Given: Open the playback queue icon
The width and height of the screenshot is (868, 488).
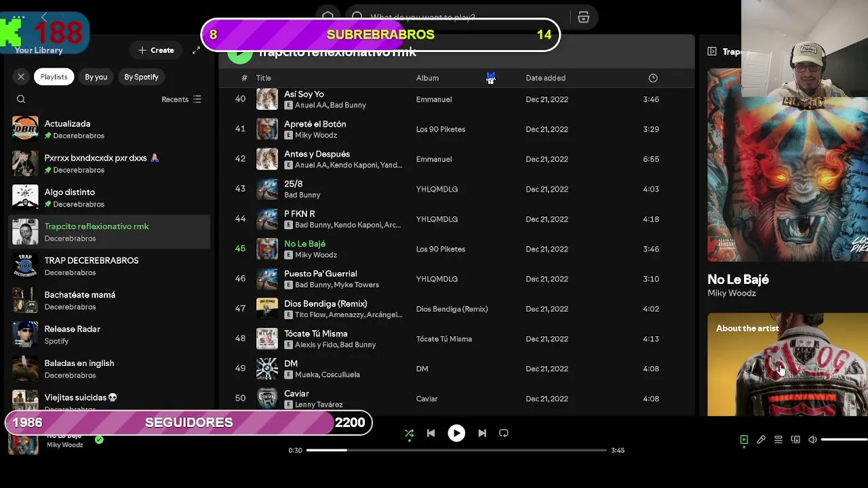Looking at the screenshot, I should [778, 440].
